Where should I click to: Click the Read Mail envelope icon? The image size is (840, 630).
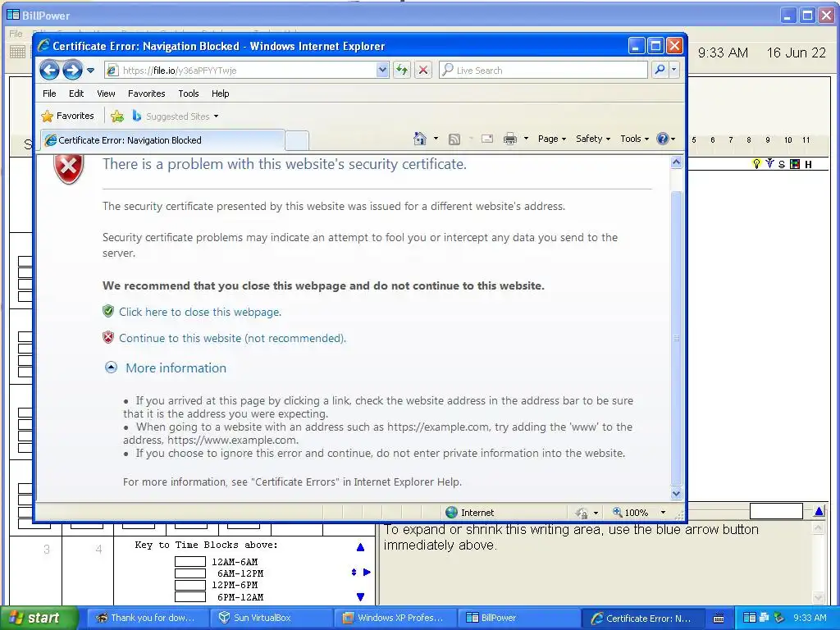click(487, 139)
